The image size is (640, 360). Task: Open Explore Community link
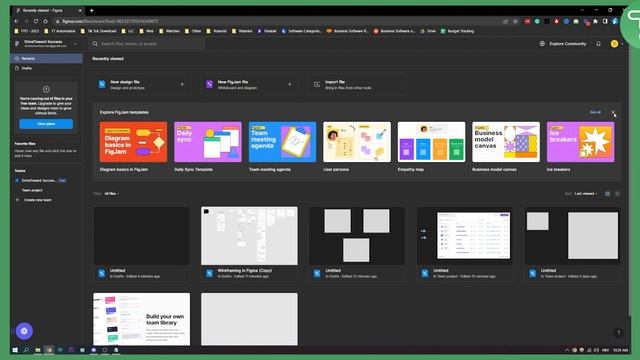(567, 44)
